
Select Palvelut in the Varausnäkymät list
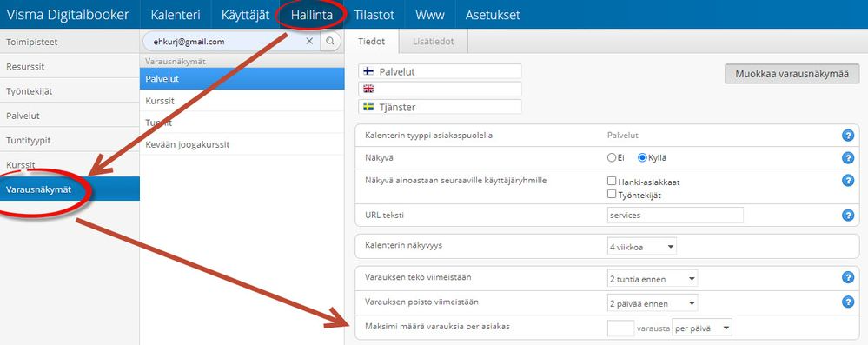[x=242, y=79]
